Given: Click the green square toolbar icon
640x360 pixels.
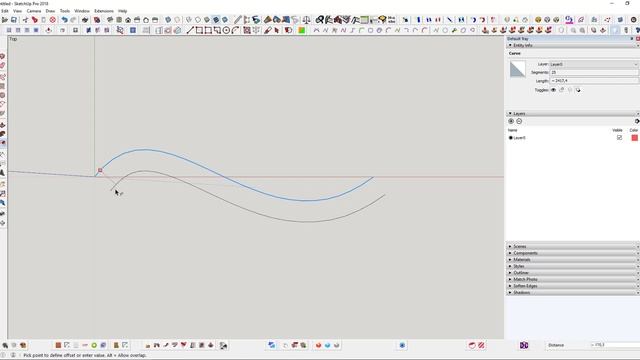Looking at the screenshot, I should (302, 30).
